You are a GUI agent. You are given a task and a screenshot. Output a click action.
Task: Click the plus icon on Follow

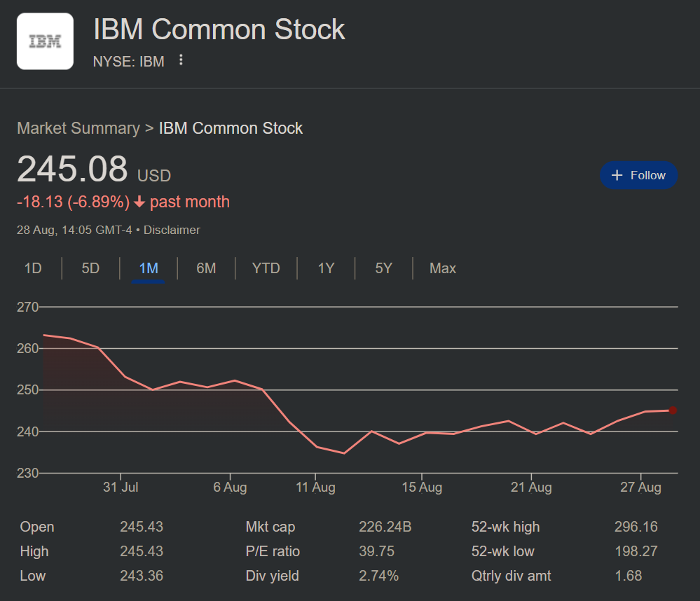(617, 175)
